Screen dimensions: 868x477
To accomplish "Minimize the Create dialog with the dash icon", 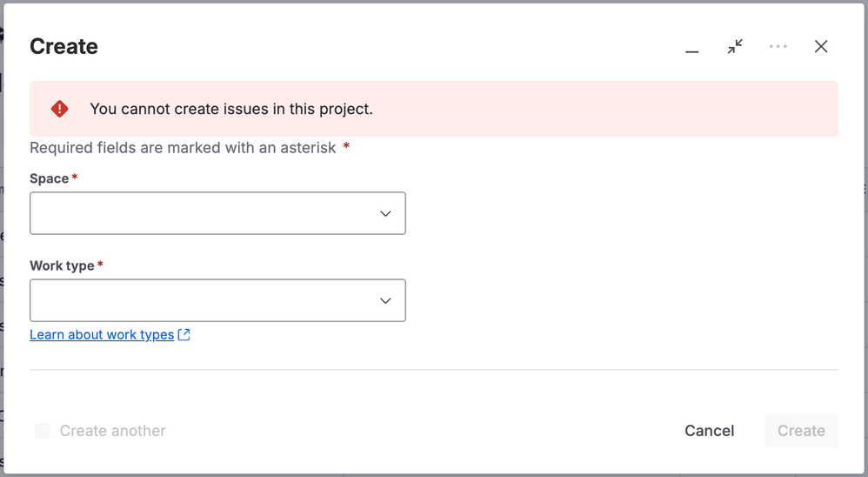I will (692, 46).
